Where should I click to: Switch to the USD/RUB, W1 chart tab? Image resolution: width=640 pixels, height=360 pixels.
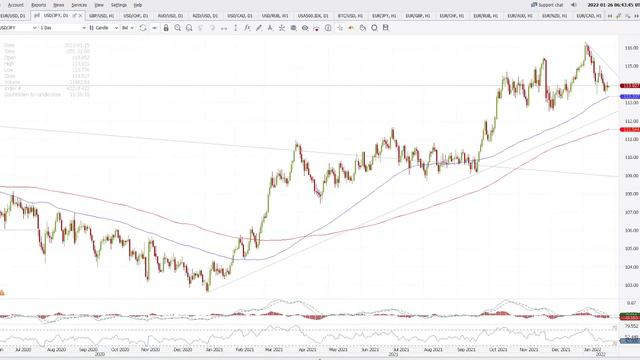pos(275,16)
